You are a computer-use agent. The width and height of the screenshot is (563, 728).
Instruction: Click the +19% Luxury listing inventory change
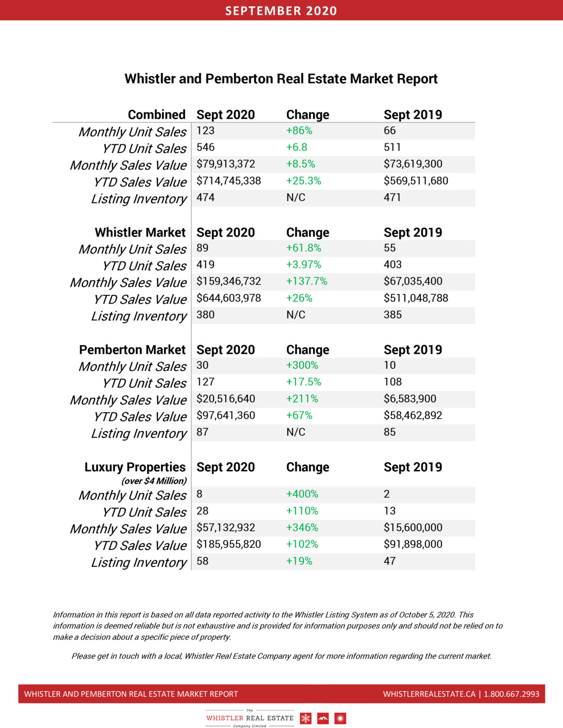(x=299, y=561)
